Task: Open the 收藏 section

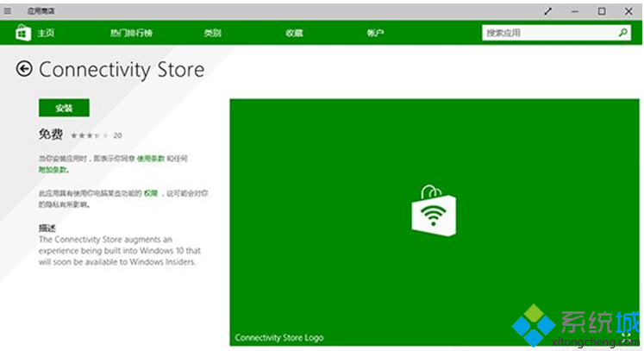Action: [294, 33]
